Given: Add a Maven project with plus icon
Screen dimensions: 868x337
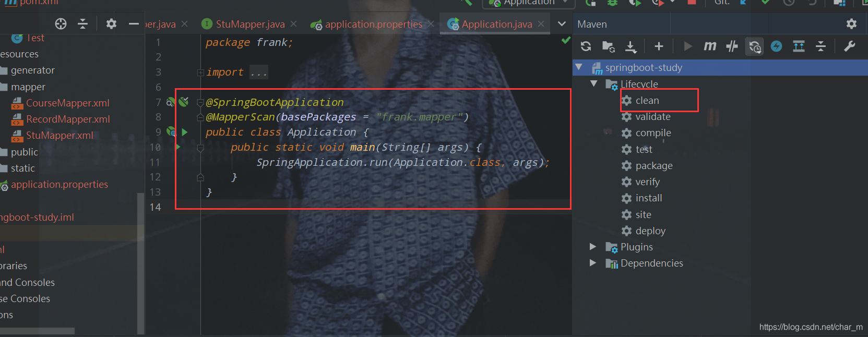Looking at the screenshot, I should click(x=659, y=46).
